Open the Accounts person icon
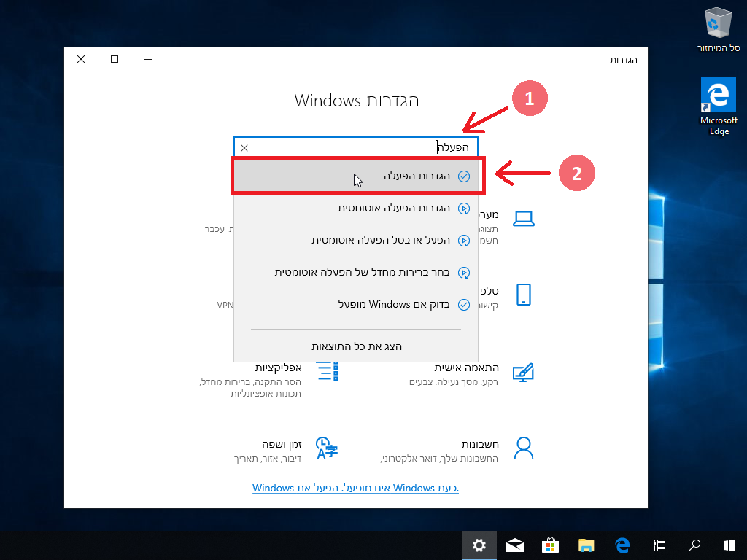 coord(524,448)
